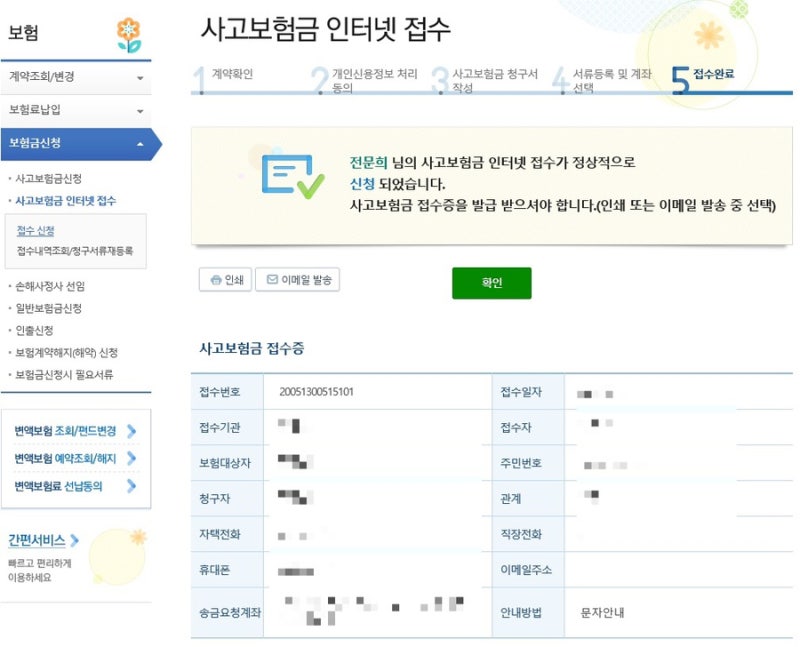Click the 송금요청계좌 label cell
The height and width of the screenshot is (647, 800).
coord(227,612)
